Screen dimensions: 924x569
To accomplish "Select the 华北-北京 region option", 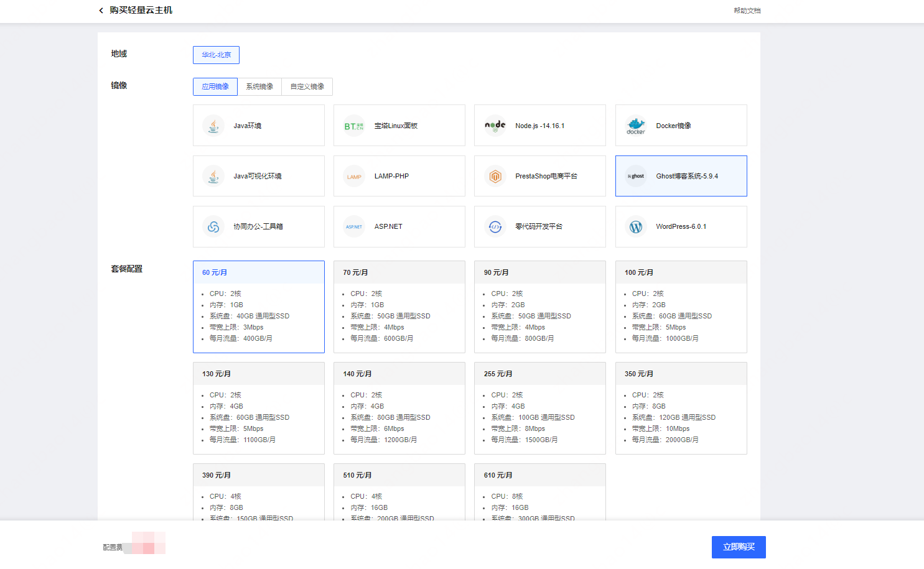I will [216, 55].
